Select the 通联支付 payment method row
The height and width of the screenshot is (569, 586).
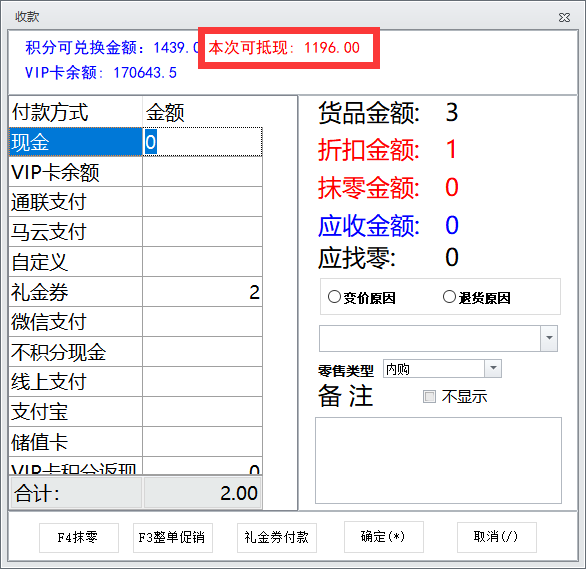[x=136, y=202]
